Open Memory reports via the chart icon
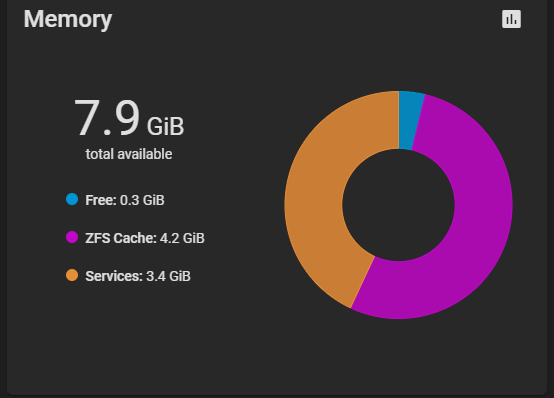This screenshot has height=398, width=554. 511,19
